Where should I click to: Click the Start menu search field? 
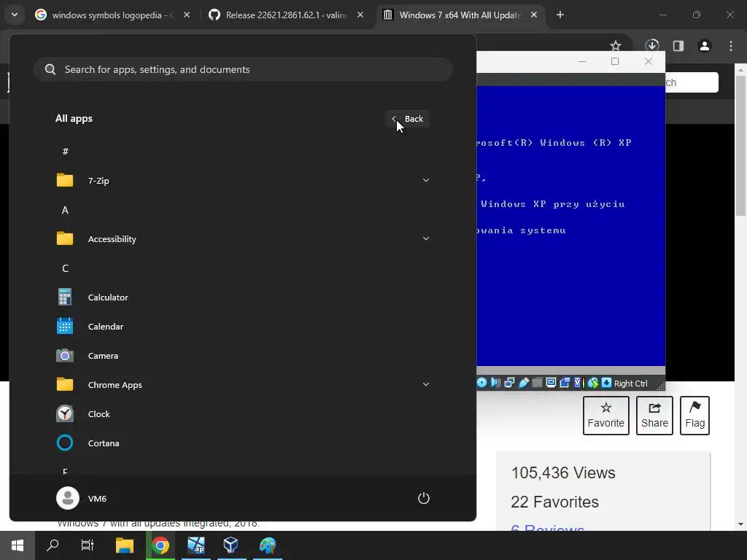pyautogui.click(x=243, y=69)
